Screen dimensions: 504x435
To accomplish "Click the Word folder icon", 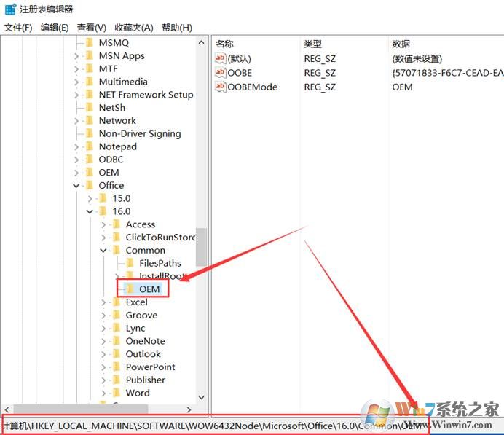I will click(x=117, y=393).
